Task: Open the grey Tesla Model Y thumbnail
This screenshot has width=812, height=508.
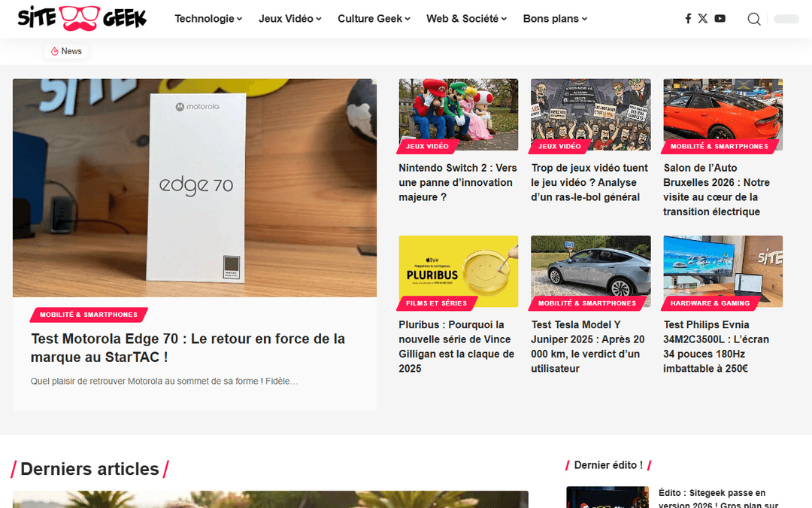Action: coord(591,271)
